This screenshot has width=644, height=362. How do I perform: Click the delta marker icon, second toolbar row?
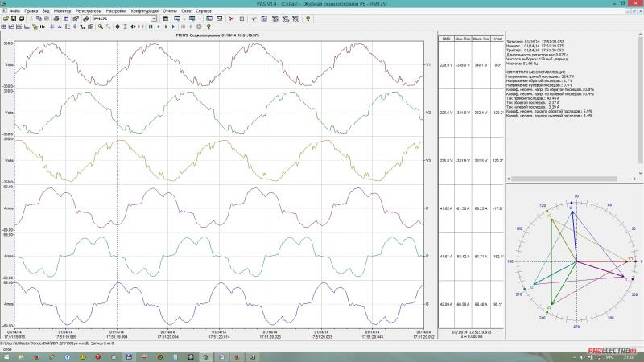pos(60,27)
